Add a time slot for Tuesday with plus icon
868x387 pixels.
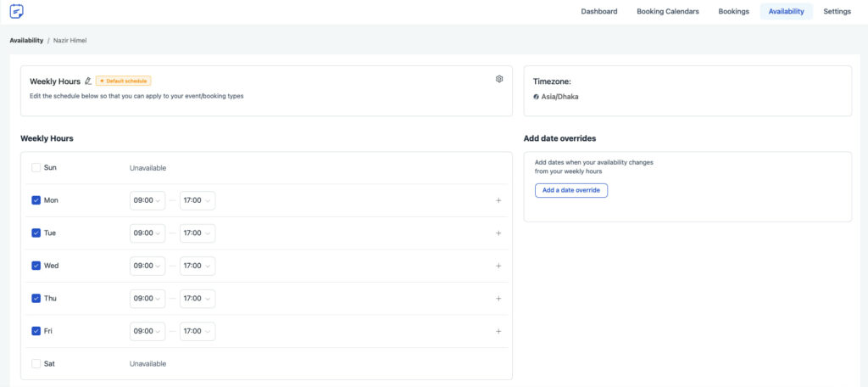[x=498, y=233]
